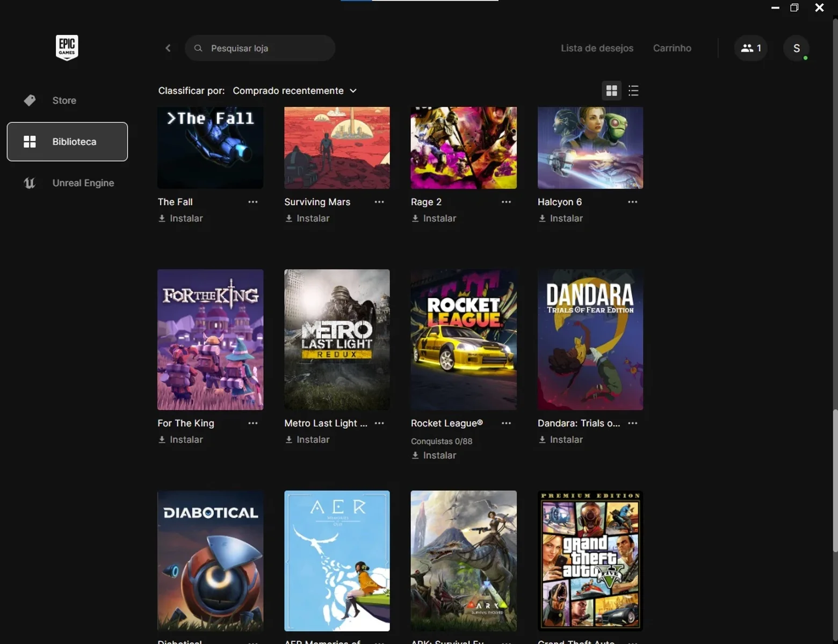Click download icon under Surviving Mars
Viewport: 838px width, 644px height.
click(288, 219)
